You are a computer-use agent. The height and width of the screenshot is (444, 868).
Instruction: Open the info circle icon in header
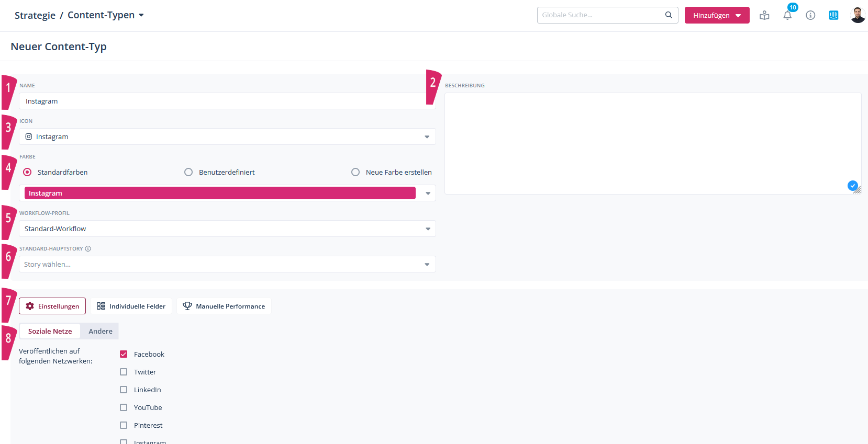click(x=810, y=15)
